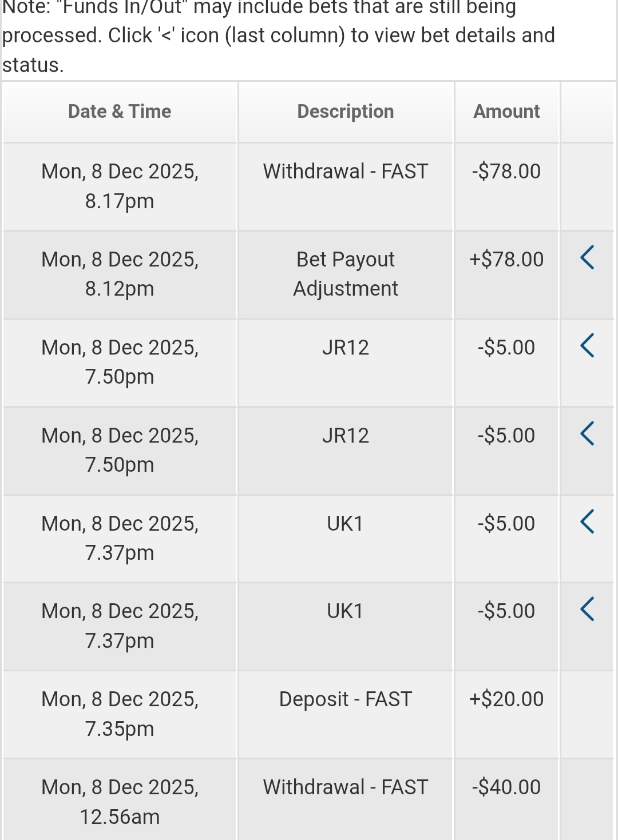The image size is (618, 840).
Task: Click the 12.56am date and time cell
Action: pyautogui.click(x=120, y=802)
